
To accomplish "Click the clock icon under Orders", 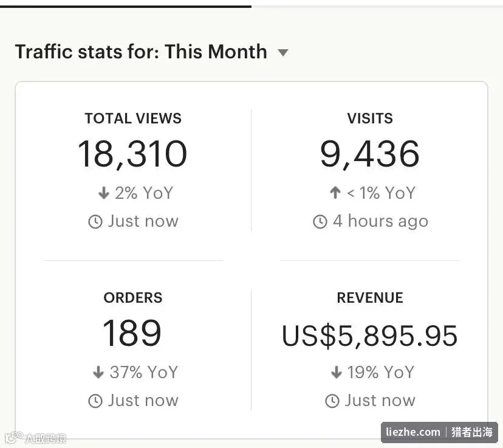I will tap(95, 401).
